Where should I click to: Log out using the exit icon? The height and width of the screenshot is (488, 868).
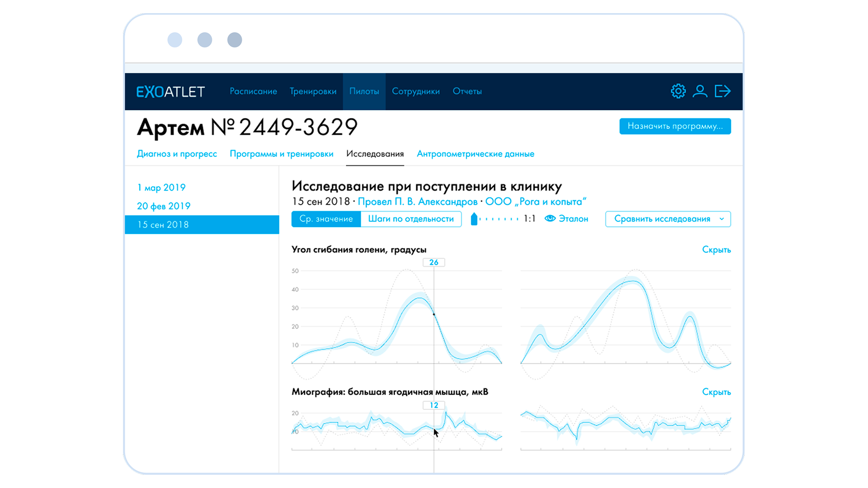722,91
